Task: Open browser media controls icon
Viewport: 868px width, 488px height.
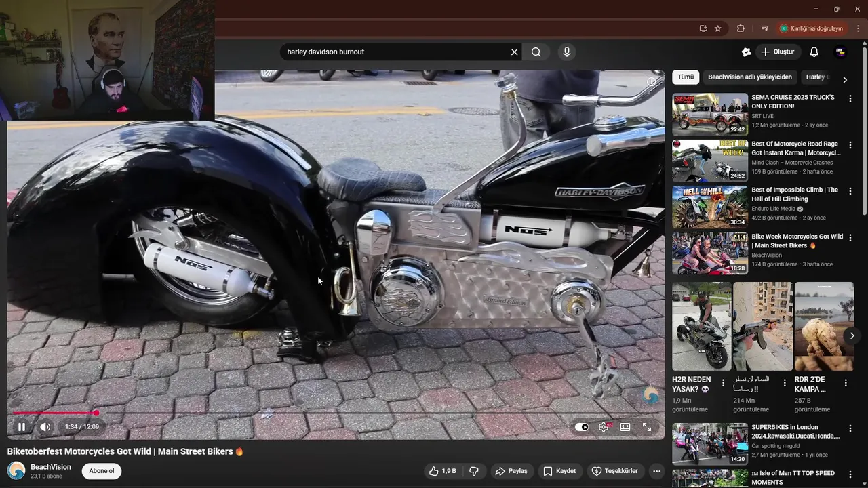Action: 765,28
